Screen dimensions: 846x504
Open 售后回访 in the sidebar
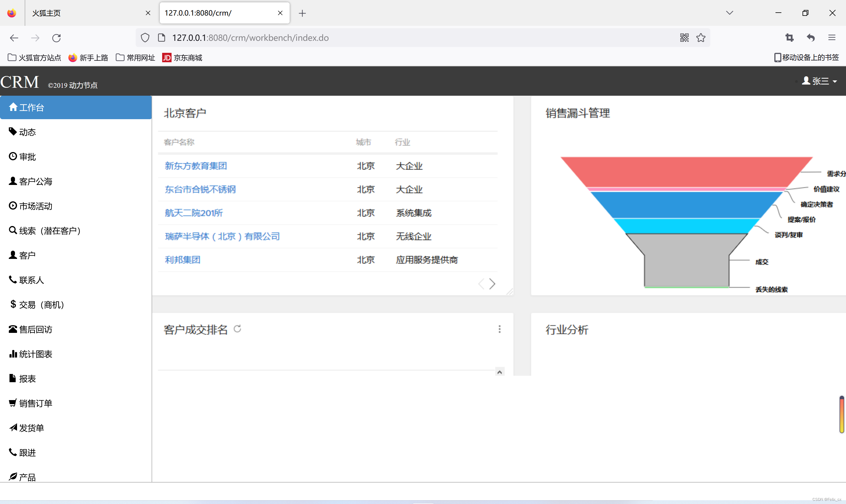pyautogui.click(x=76, y=329)
